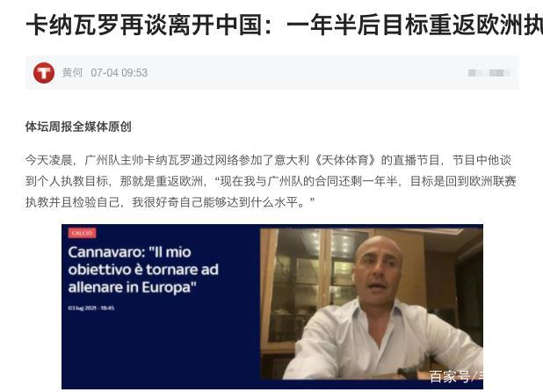543x392 pixels.
Task: Click the Italian headline text "Cannavaro: Il mio obiettivo"
Action: point(143,270)
